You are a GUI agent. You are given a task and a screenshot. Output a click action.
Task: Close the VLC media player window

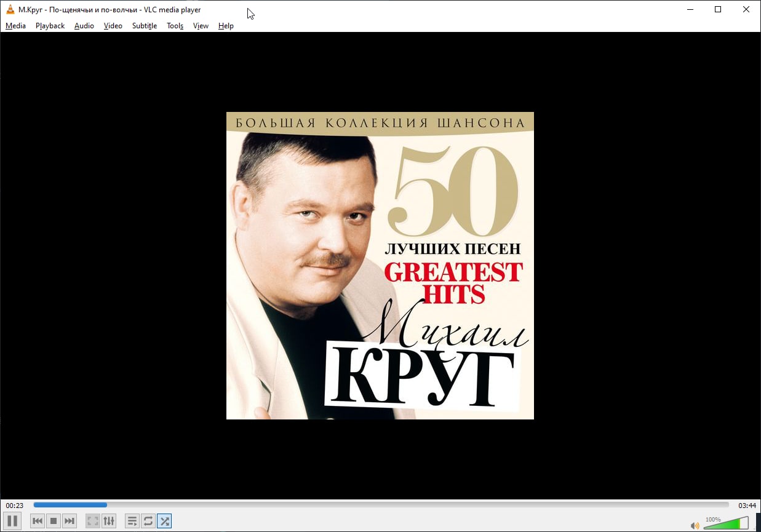pyautogui.click(x=746, y=9)
